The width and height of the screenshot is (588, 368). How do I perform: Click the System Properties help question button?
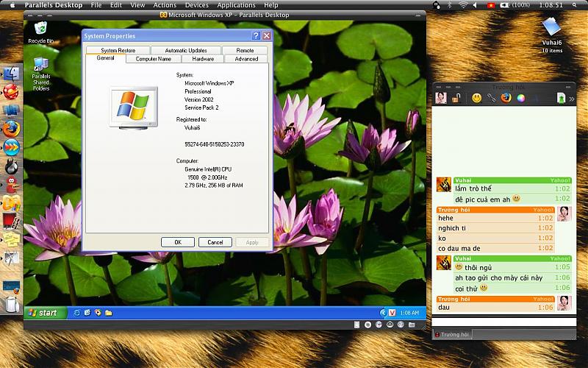tap(256, 35)
